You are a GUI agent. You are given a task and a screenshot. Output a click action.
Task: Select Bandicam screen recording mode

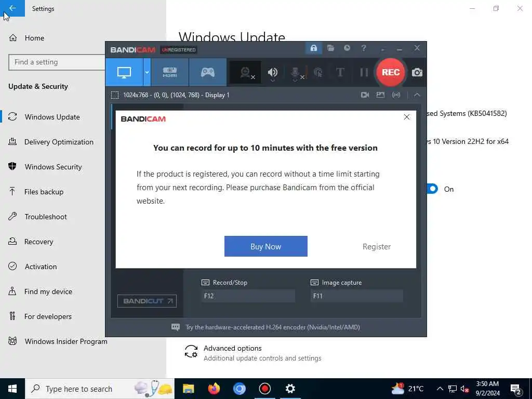[x=124, y=72]
